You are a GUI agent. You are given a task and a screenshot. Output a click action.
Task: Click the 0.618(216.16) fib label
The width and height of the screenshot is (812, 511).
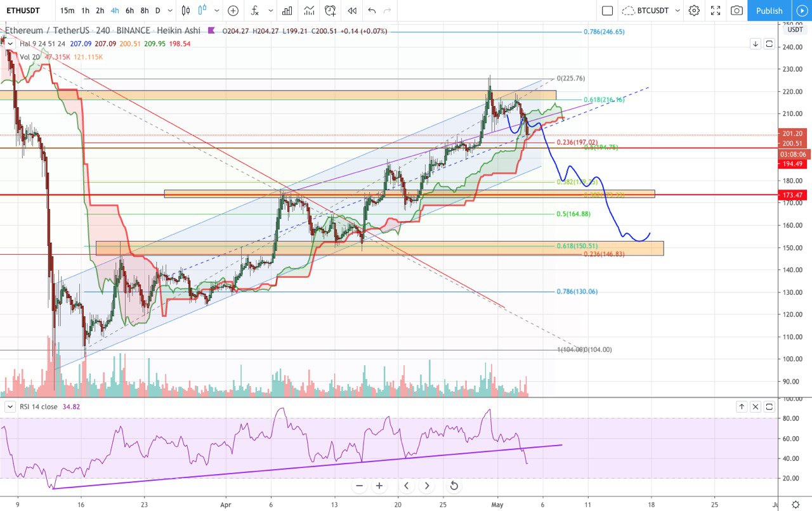point(604,100)
